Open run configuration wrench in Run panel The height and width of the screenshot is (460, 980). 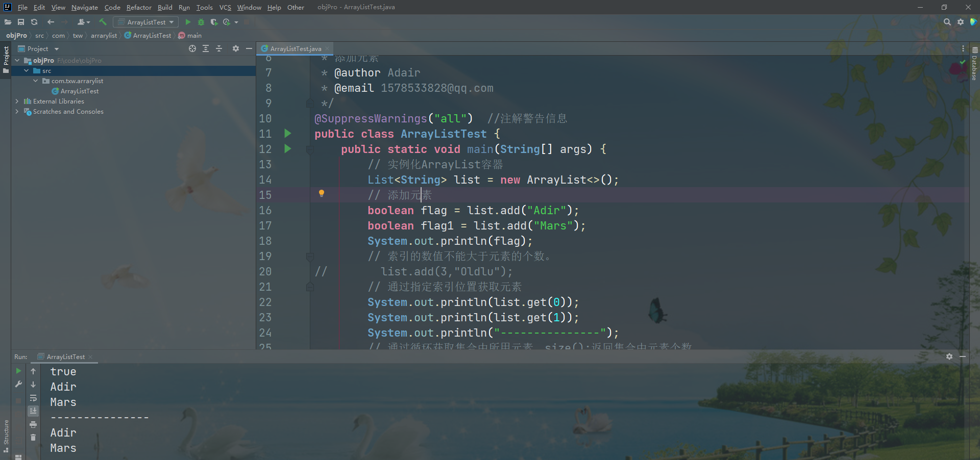coord(18,384)
